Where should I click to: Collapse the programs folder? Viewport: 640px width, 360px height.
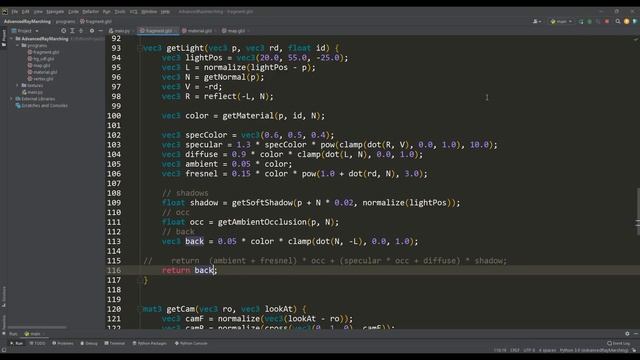pos(18,46)
